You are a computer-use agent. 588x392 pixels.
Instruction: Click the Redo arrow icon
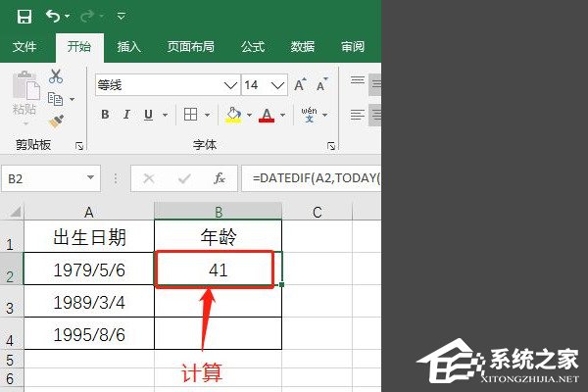tap(87, 16)
